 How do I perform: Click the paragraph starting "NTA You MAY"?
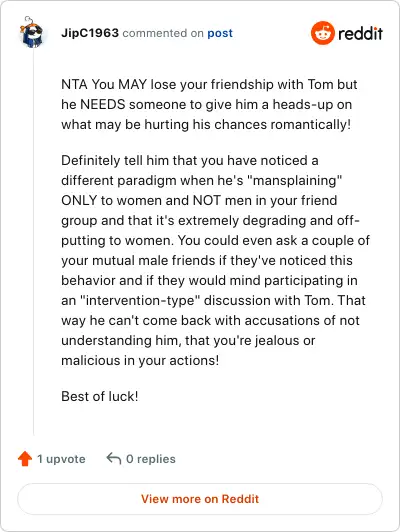pos(209,104)
